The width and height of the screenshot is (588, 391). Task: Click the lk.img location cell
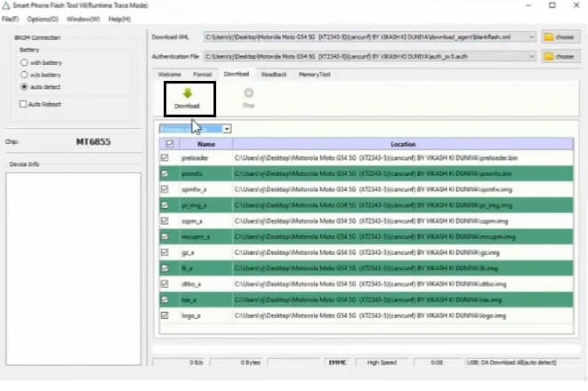(x=403, y=268)
